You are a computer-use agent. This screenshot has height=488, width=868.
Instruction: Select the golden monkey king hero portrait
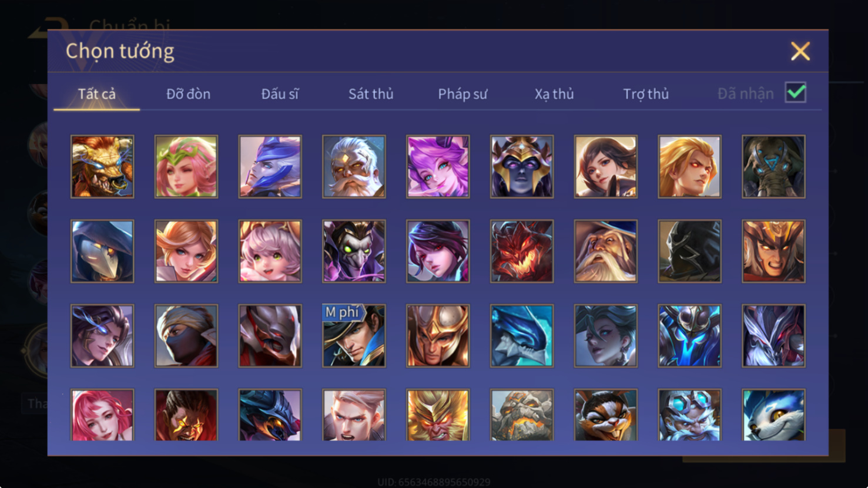coord(438,415)
